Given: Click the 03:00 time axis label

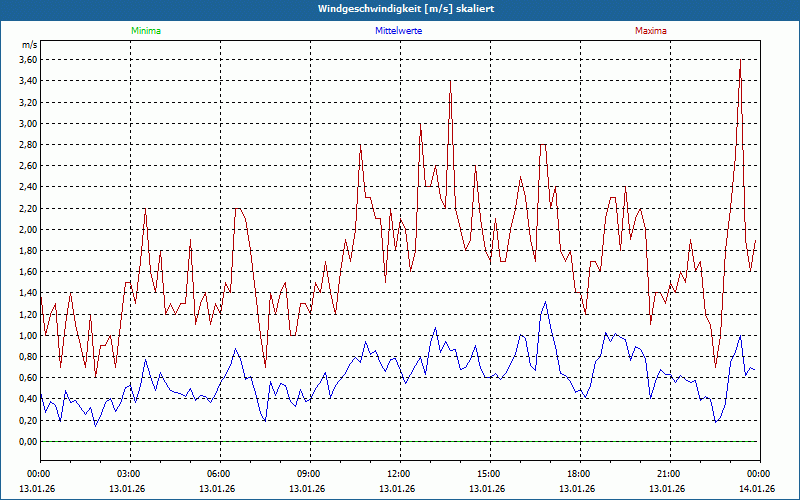Looking at the screenshot, I should 128,474.
